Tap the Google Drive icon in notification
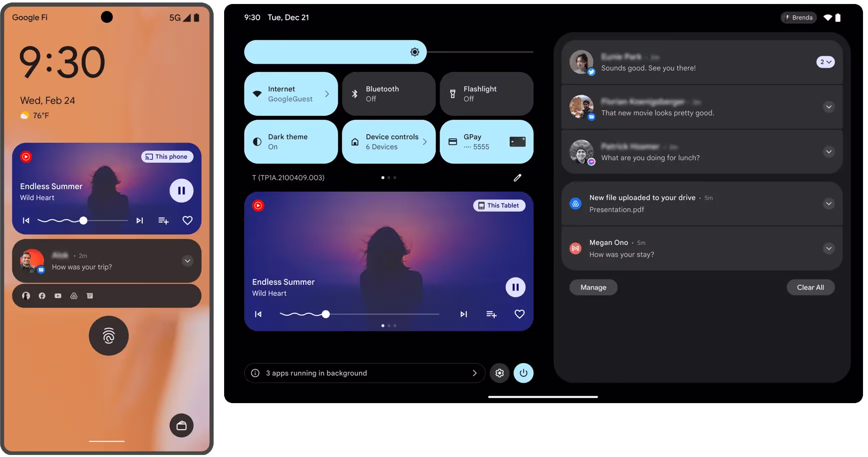This screenshot has width=868, height=457. point(576,204)
